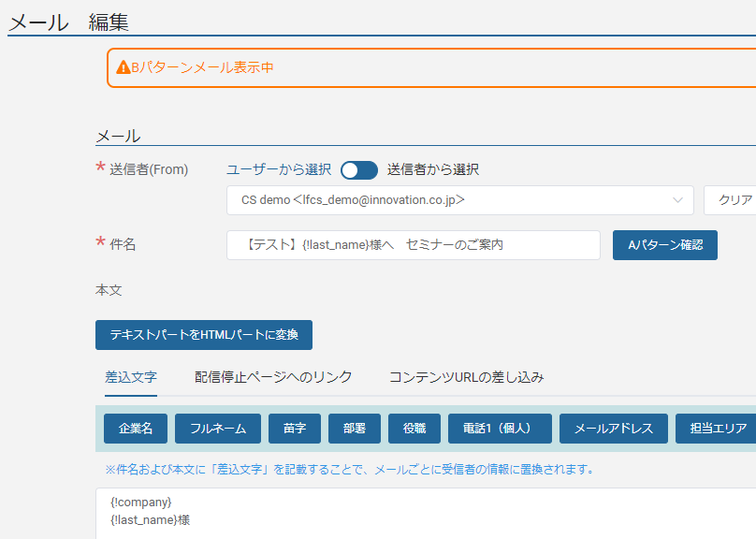Insert the フルネーム merge field
The image size is (756, 539).
(x=217, y=429)
